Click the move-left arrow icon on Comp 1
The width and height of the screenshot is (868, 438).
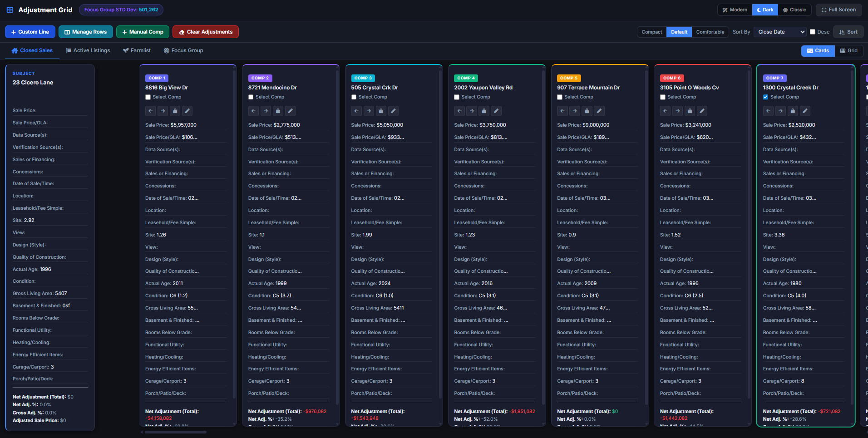(x=151, y=111)
